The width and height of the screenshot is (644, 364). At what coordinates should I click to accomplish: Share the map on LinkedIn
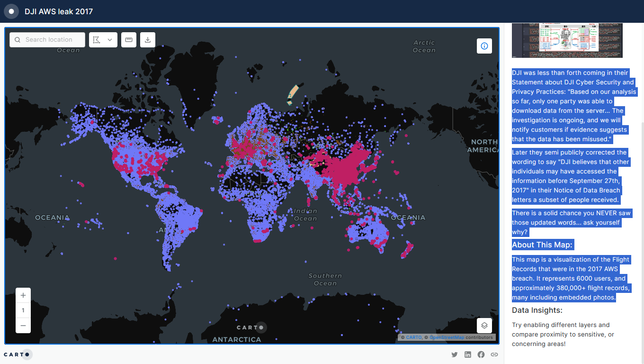(468, 355)
